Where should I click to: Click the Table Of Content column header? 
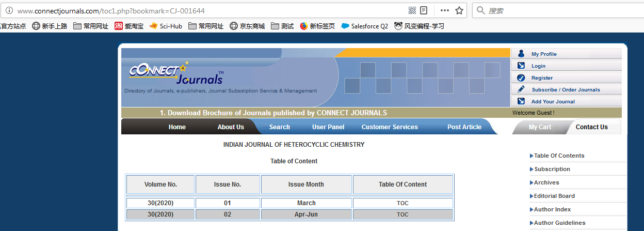coord(403,184)
